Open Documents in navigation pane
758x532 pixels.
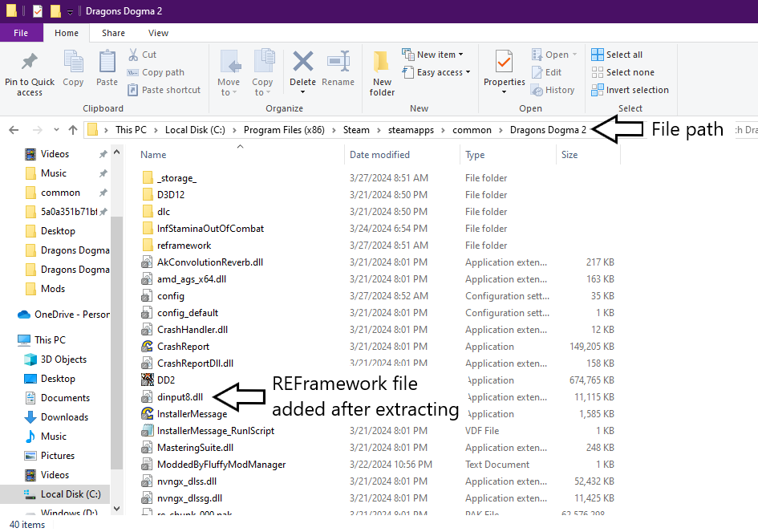pos(65,397)
